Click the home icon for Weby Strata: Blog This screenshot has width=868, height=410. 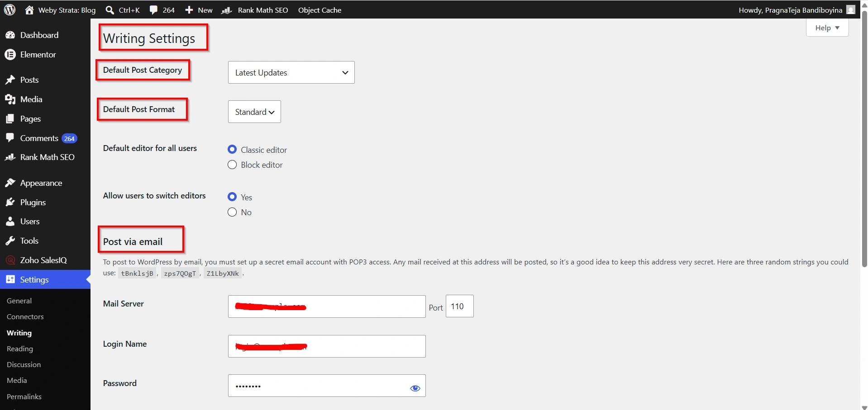29,9
